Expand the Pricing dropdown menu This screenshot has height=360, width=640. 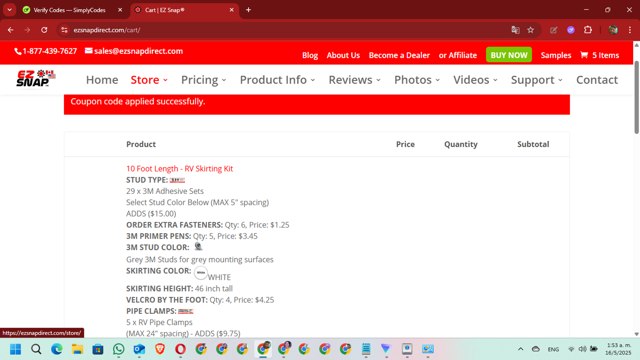(x=203, y=80)
